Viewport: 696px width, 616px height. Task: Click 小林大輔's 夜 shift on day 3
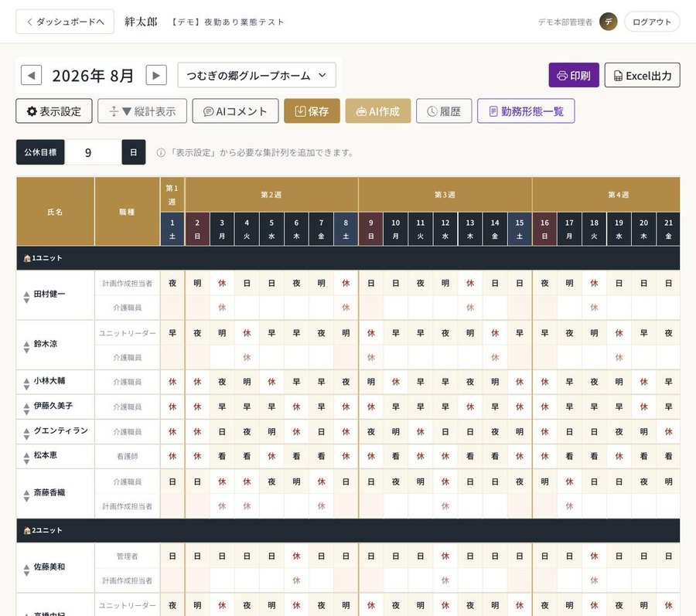[222, 381]
